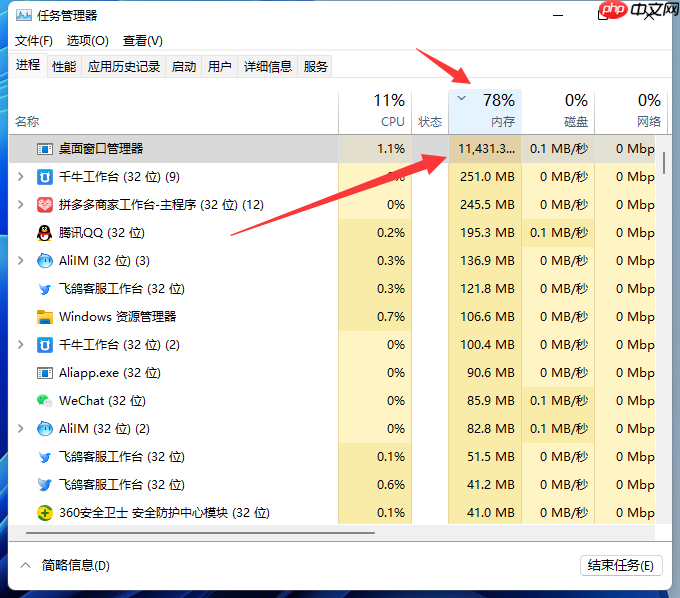The image size is (680, 598).
Task: Click the 飞鸽客服工作台 icon with 121.8 MB
Action: tap(45, 289)
